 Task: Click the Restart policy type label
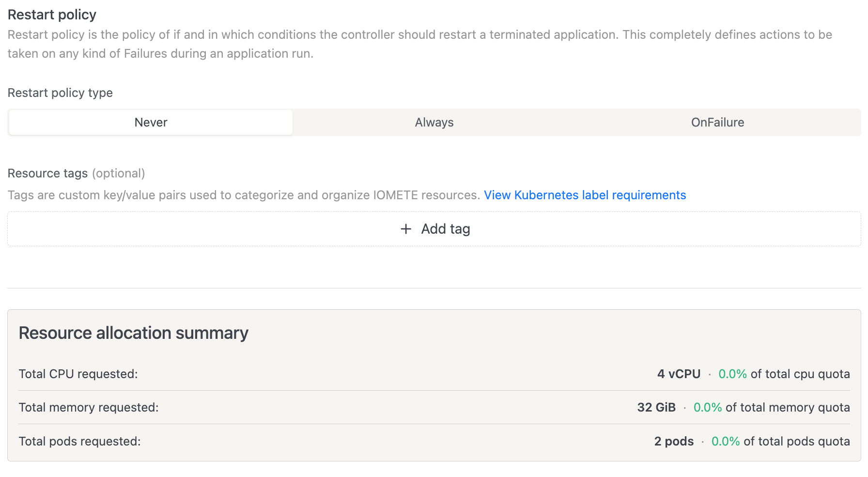pos(60,93)
